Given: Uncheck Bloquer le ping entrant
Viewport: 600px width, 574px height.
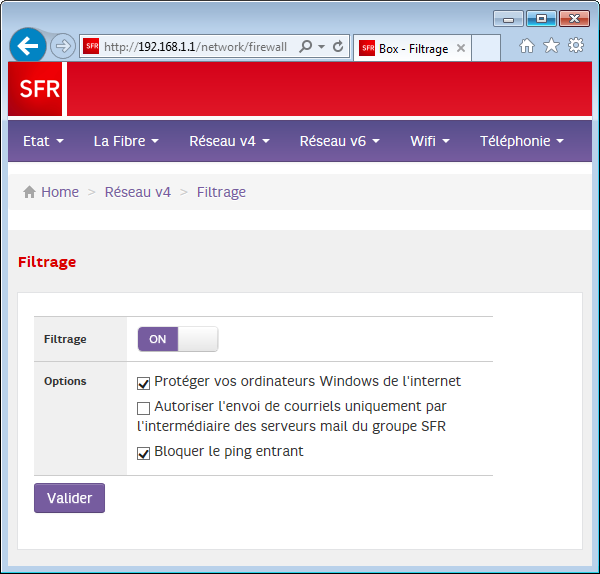Looking at the screenshot, I should 144,453.
